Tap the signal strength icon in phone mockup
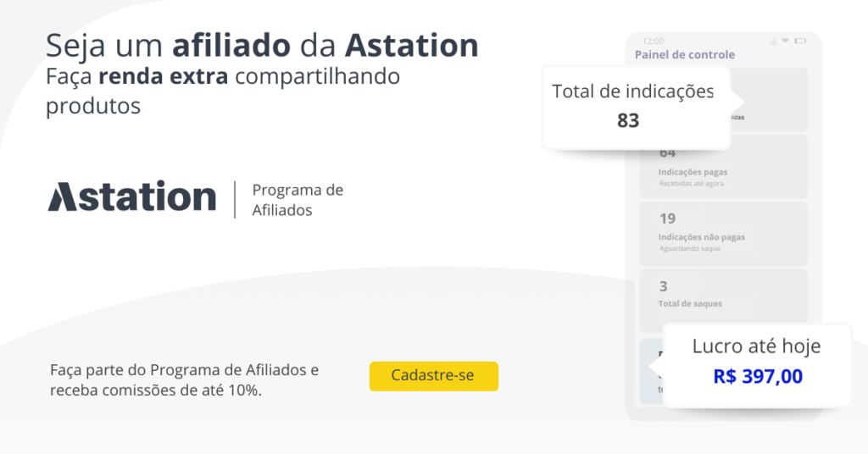 (773, 42)
